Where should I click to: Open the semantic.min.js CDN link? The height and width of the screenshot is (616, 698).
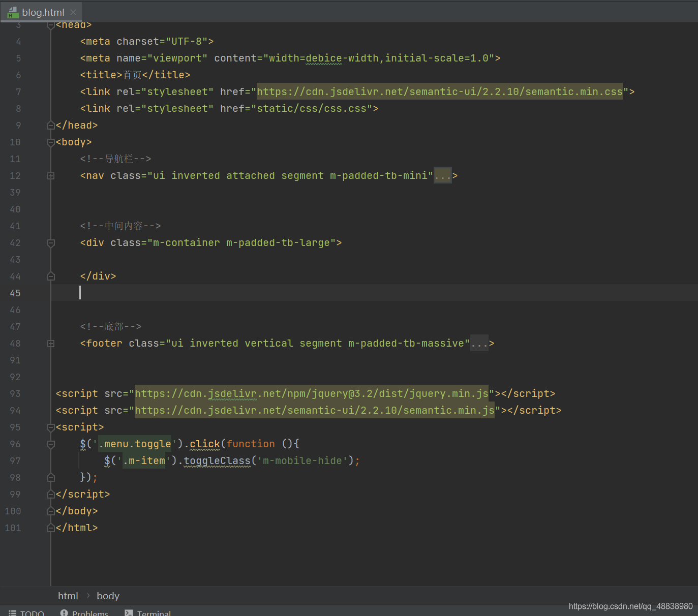click(x=315, y=410)
